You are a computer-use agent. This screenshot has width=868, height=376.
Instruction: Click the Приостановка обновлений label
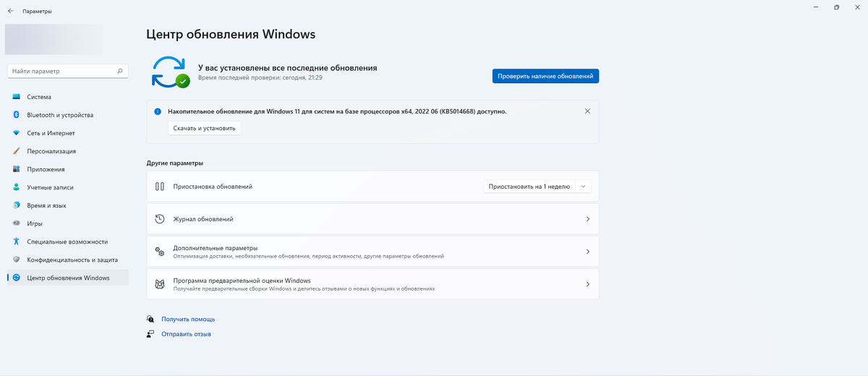point(213,187)
